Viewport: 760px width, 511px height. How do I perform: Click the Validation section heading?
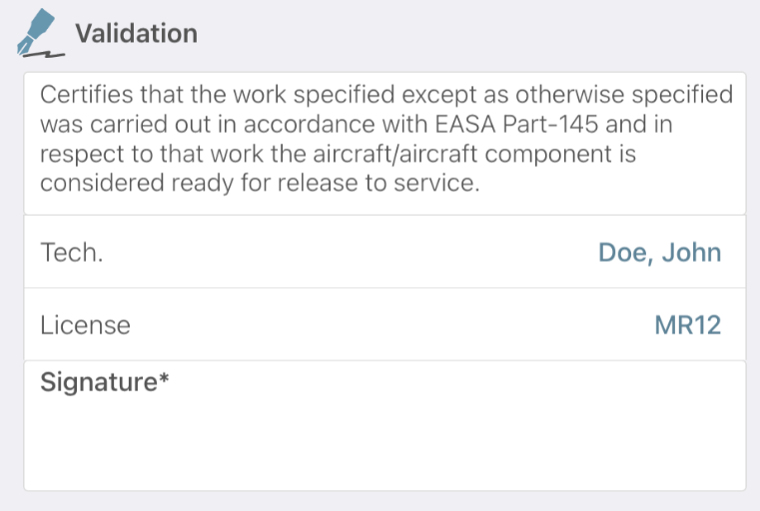click(136, 33)
